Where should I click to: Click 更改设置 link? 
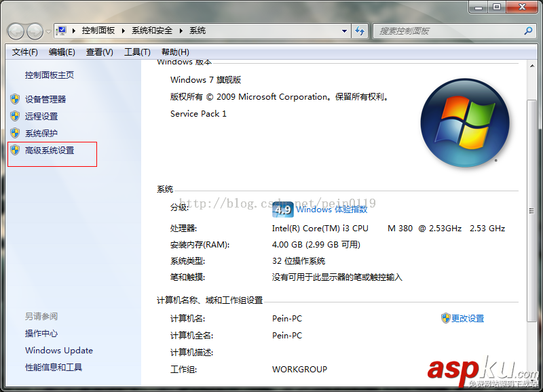[468, 318]
